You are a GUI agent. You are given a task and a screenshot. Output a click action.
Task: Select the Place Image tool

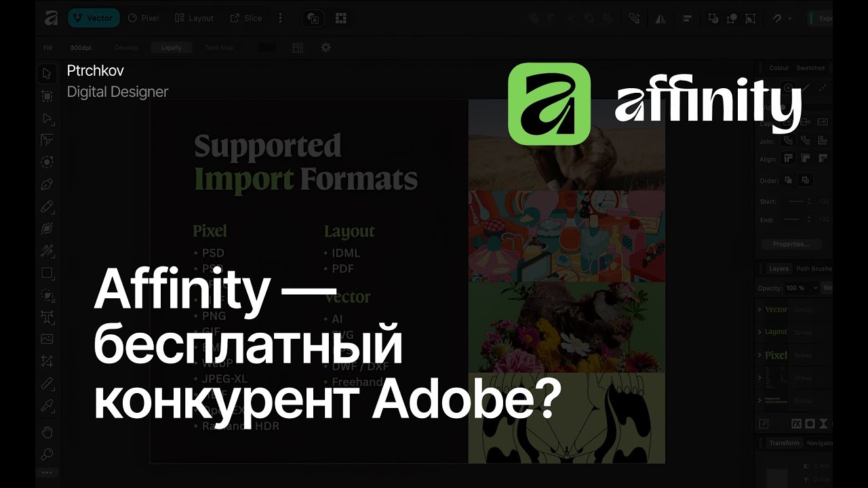47,339
